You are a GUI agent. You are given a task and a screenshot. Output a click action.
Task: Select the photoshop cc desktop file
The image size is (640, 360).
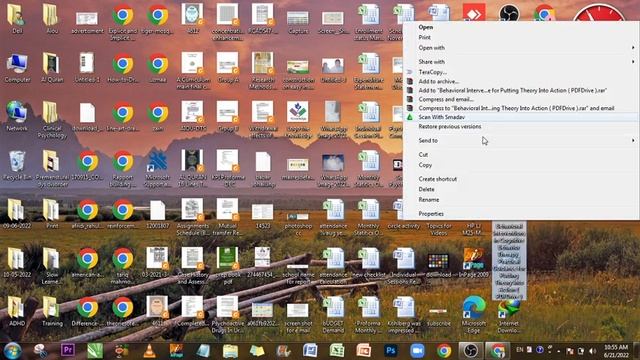[x=298, y=216]
